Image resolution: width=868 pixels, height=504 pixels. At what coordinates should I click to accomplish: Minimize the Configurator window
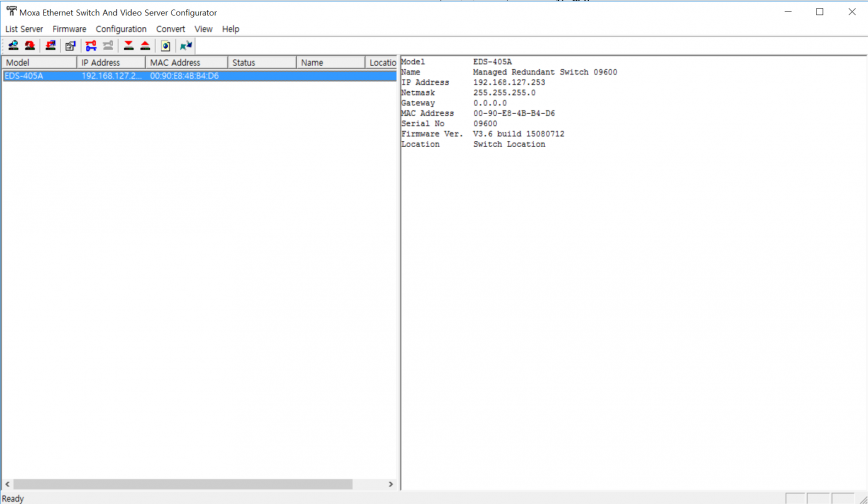coord(788,12)
